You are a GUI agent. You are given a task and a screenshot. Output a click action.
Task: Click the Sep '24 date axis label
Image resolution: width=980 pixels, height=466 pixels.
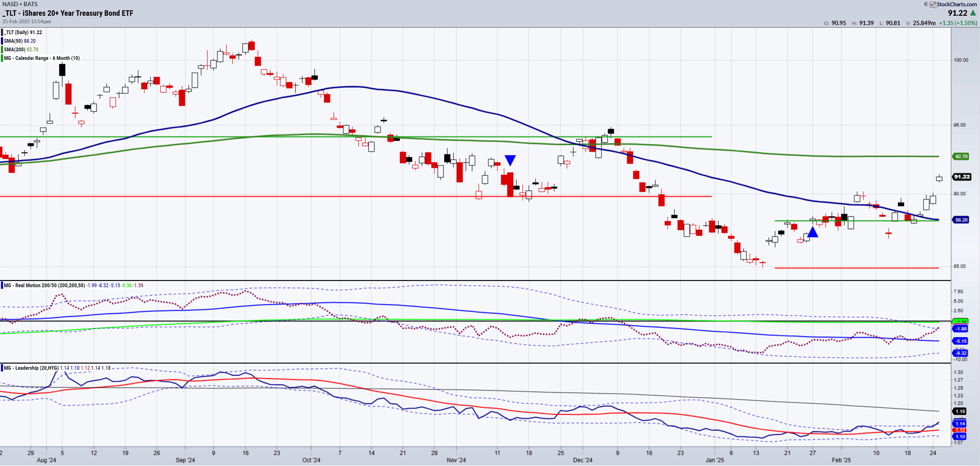(185, 460)
